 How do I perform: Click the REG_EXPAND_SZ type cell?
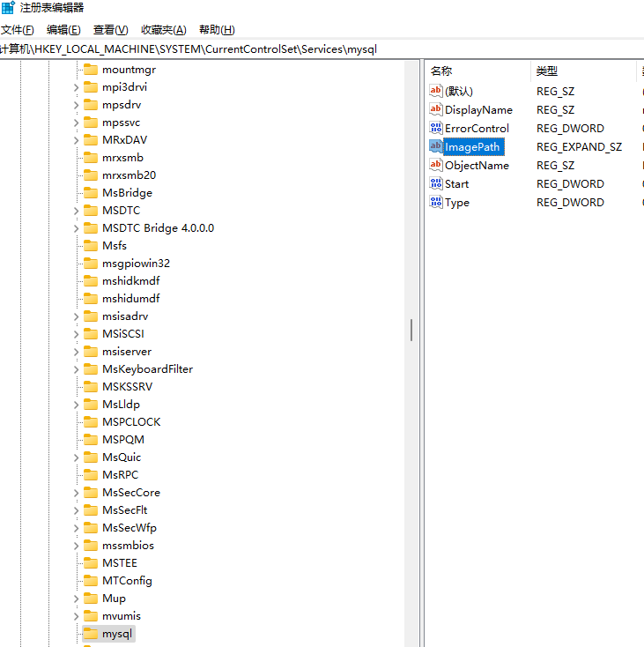580,147
